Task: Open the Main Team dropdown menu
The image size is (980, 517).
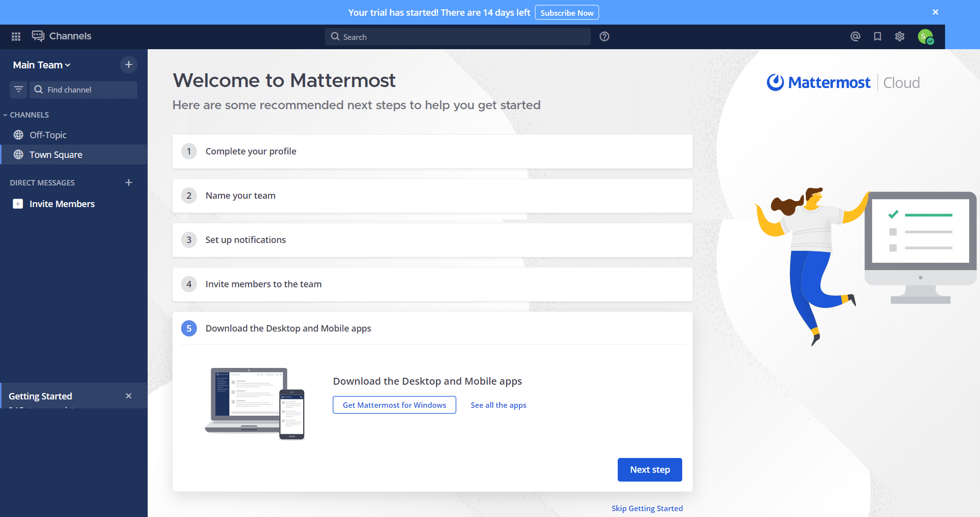Action: pos(42,65)
